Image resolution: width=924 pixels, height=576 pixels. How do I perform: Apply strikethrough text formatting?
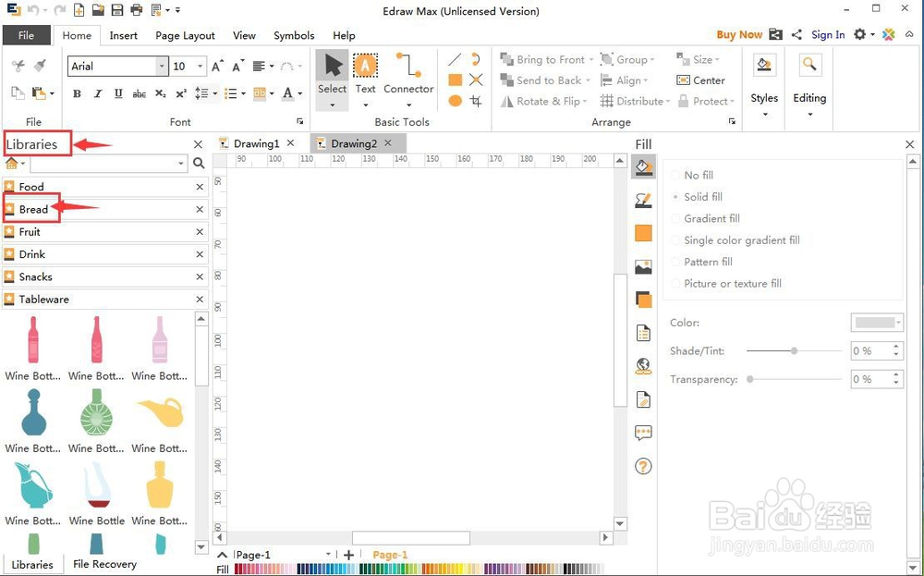coord(140,93)
